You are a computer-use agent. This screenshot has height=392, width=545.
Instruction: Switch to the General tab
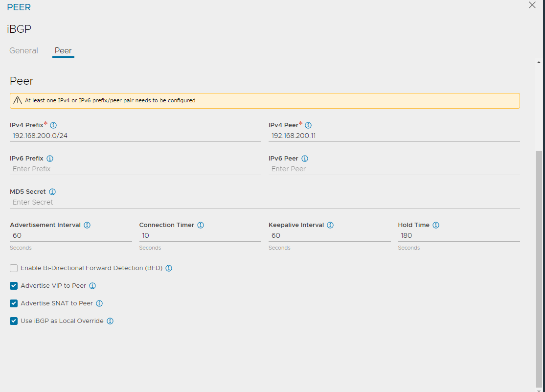click(23, 51)
